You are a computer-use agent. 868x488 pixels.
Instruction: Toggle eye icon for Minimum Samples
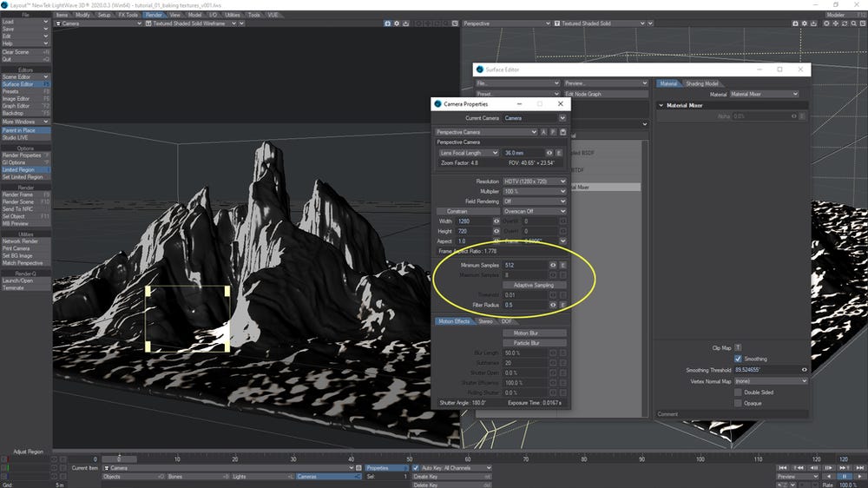tap(552, 266)
